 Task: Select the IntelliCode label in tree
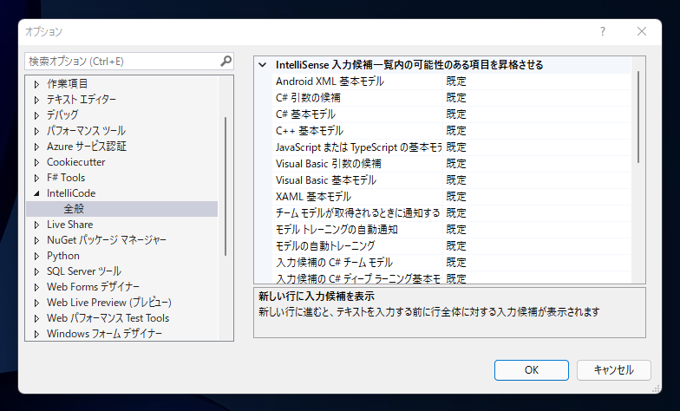pos(71,193)
